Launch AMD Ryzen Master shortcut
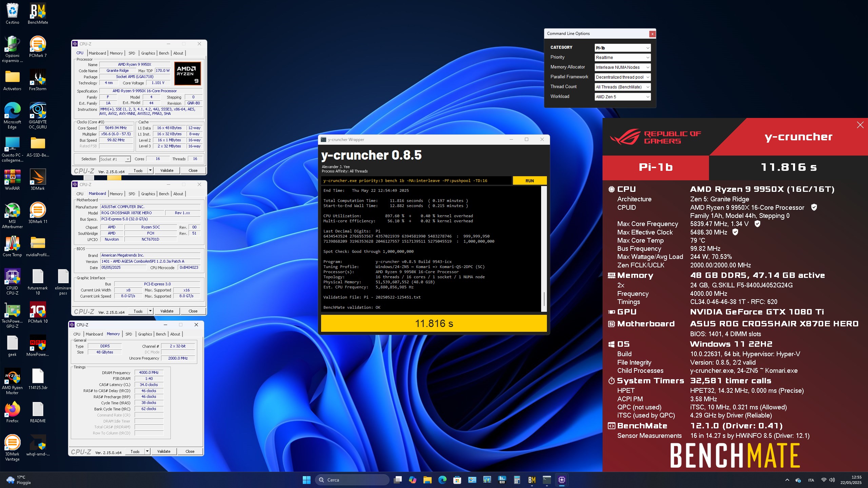This screenshot has width=868, height=488. tap(12, 381)
